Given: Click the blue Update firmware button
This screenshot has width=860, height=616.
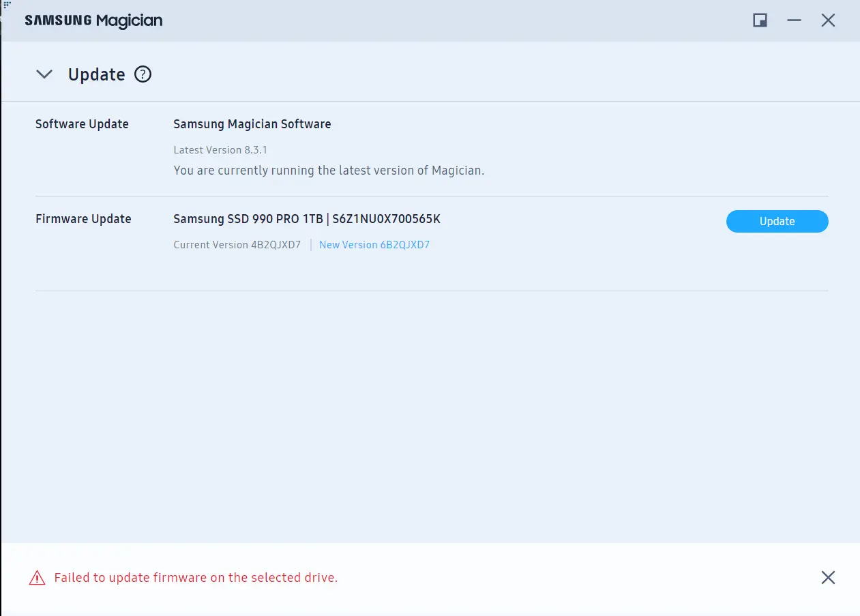Looking at the screenshot, I should pyautogui.click(x=777, y=221).
